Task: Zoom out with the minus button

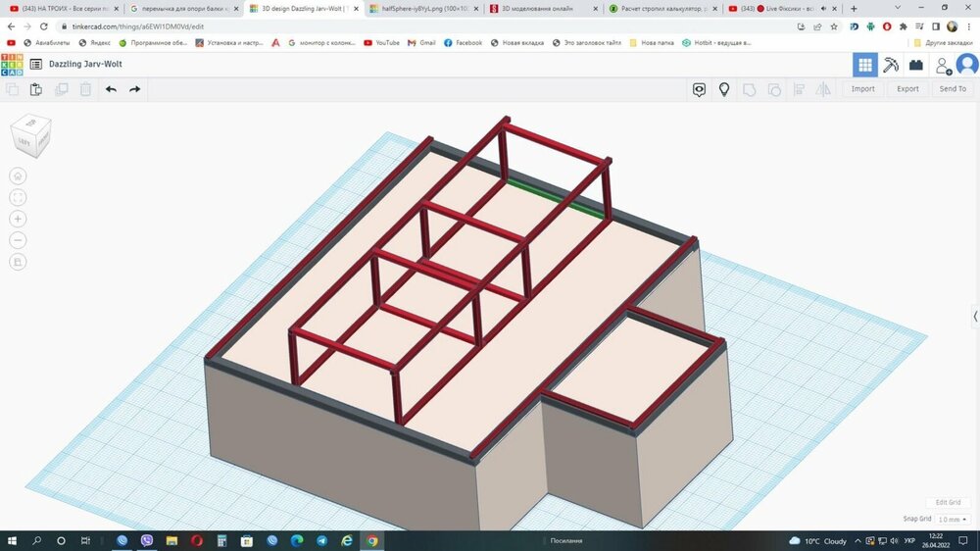Action: [19, 240]
